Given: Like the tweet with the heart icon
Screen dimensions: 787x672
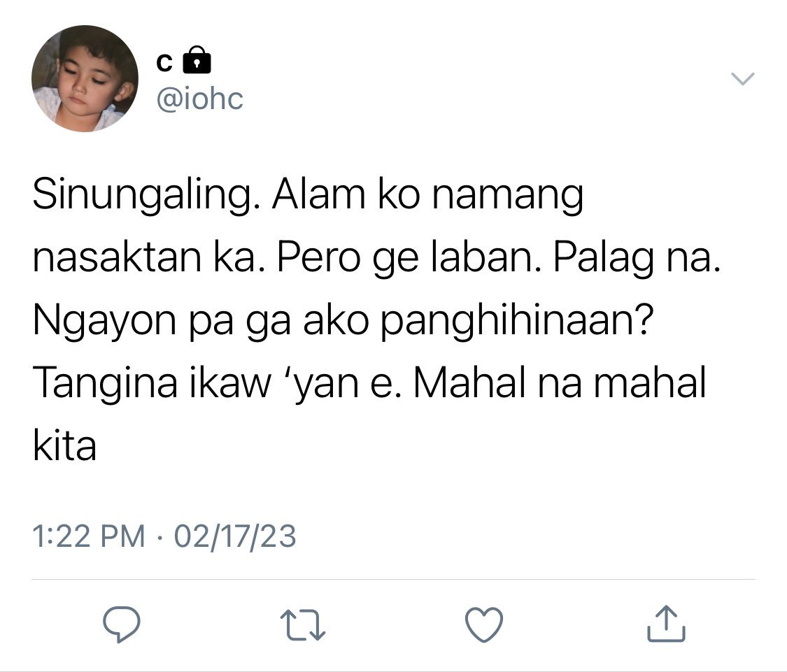Looking at the screenshot, I should pos(484,624).
